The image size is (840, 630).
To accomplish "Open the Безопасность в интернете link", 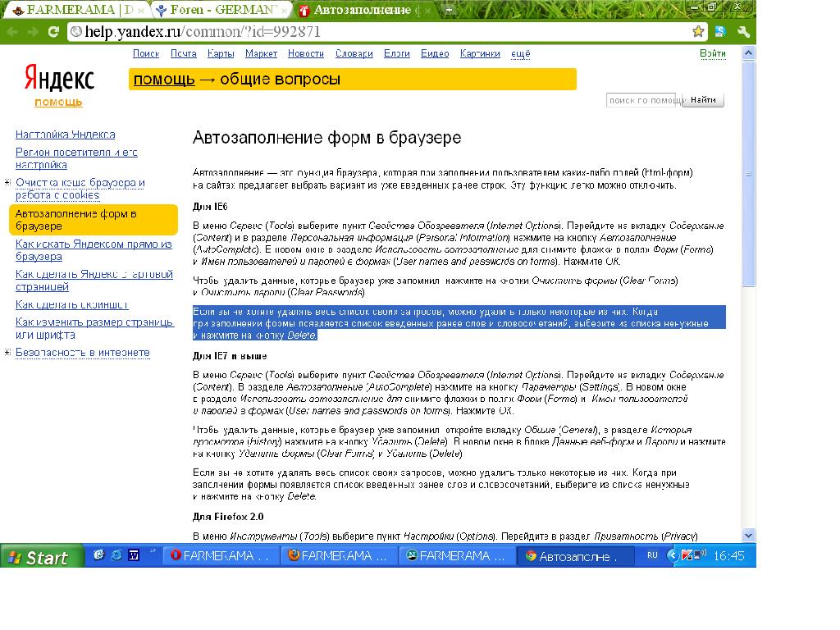I will point(83,353).
